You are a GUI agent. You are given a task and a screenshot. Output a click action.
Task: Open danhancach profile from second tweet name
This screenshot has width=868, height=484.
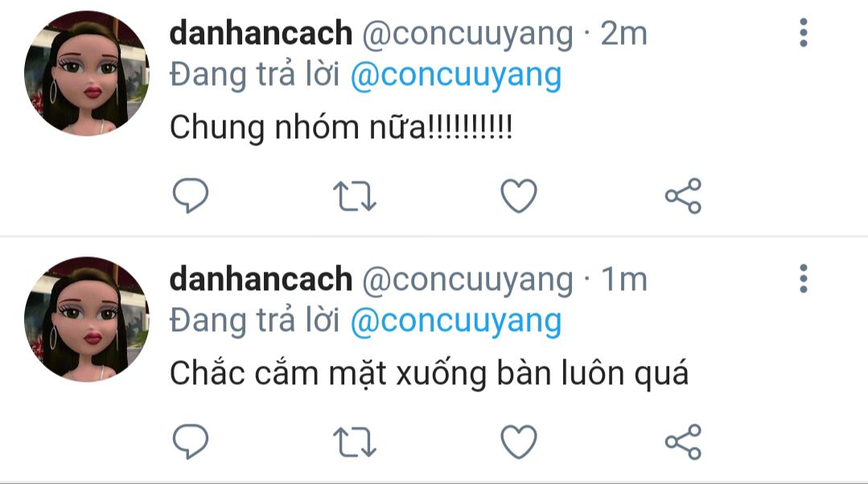pos(261,279)
